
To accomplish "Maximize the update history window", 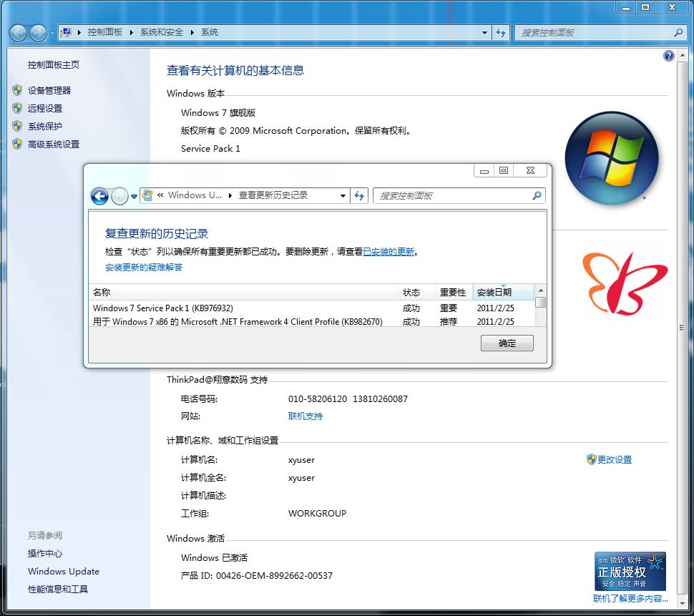I will click(x=504, y=170).
